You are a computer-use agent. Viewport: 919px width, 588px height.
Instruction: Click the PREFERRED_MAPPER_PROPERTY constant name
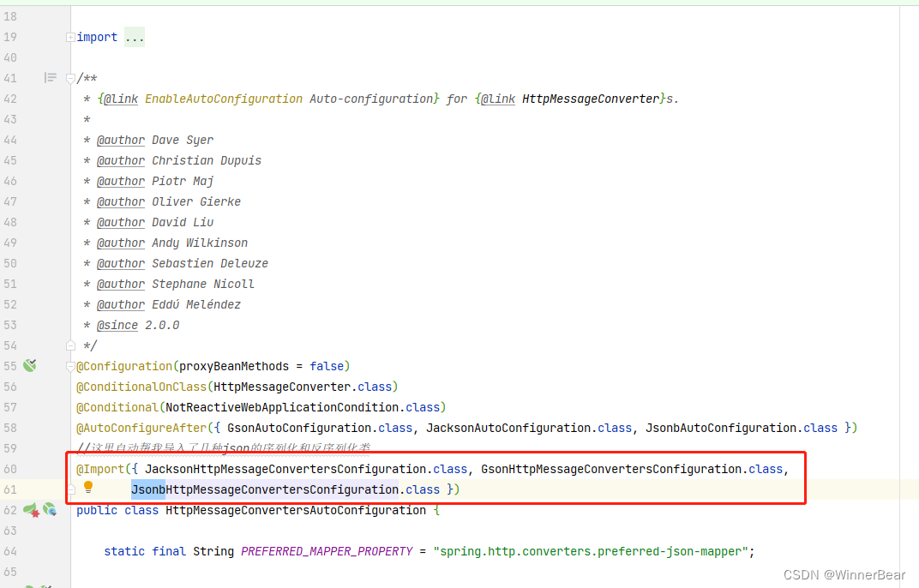coord(327,551)
